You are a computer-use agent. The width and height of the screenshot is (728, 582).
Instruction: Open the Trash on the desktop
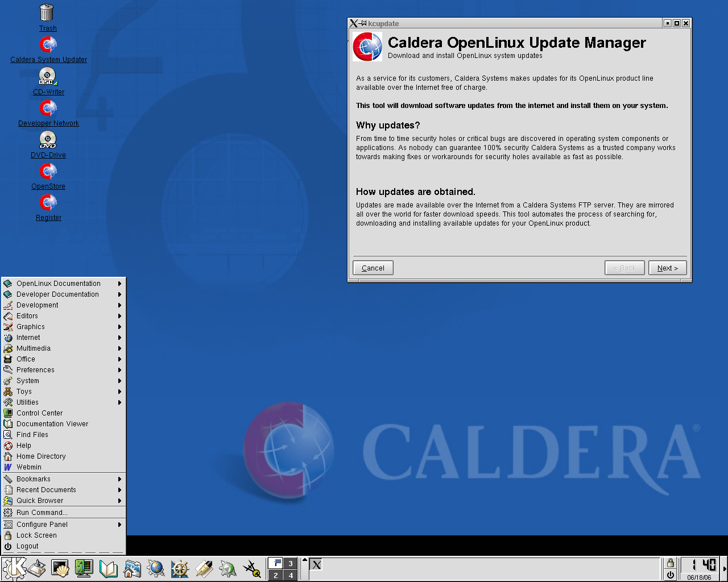(47, 13)
